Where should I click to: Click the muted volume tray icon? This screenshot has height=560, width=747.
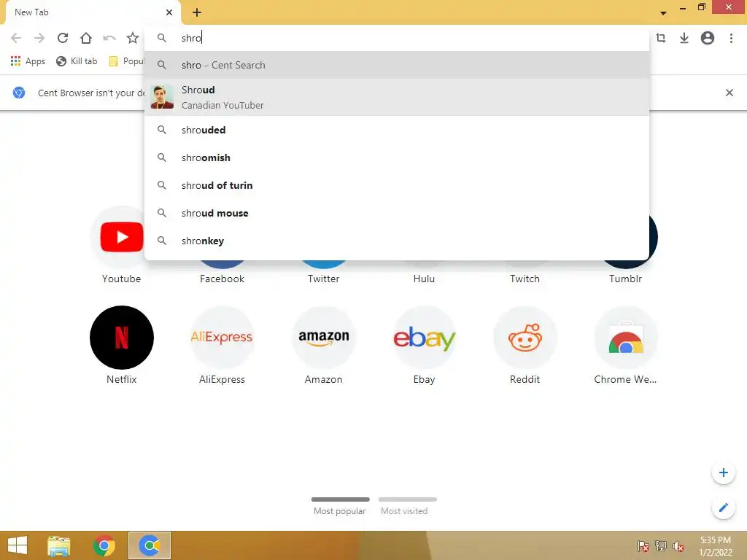click(678, 546)
